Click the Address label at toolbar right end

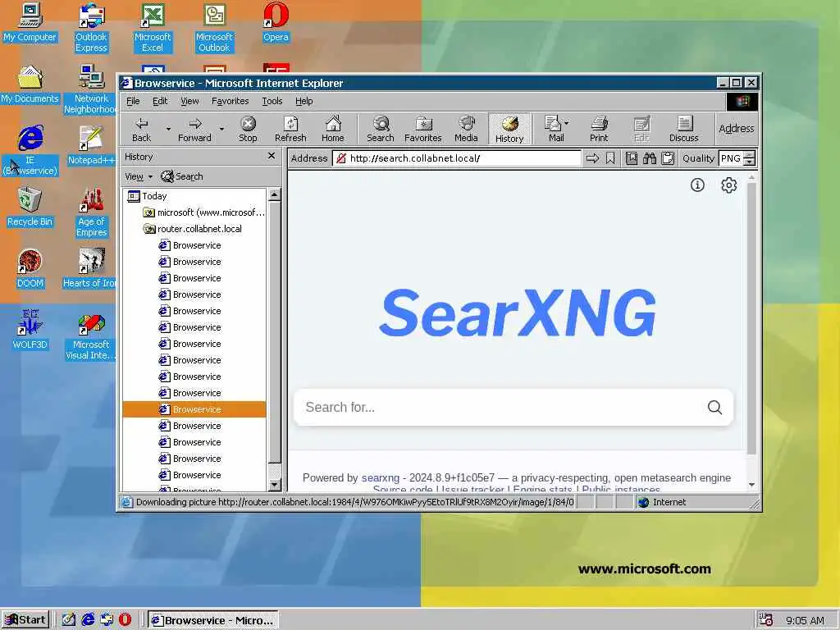[737, 129]
